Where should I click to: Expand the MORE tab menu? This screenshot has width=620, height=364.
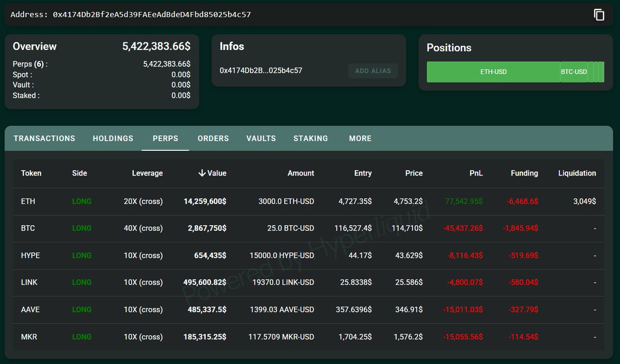click(x=360, y=138)
